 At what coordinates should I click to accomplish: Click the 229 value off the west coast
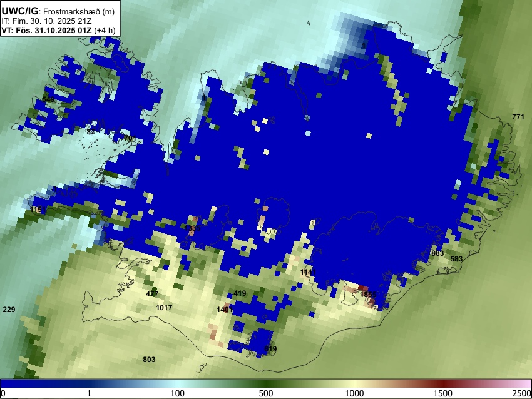point(9,309)
